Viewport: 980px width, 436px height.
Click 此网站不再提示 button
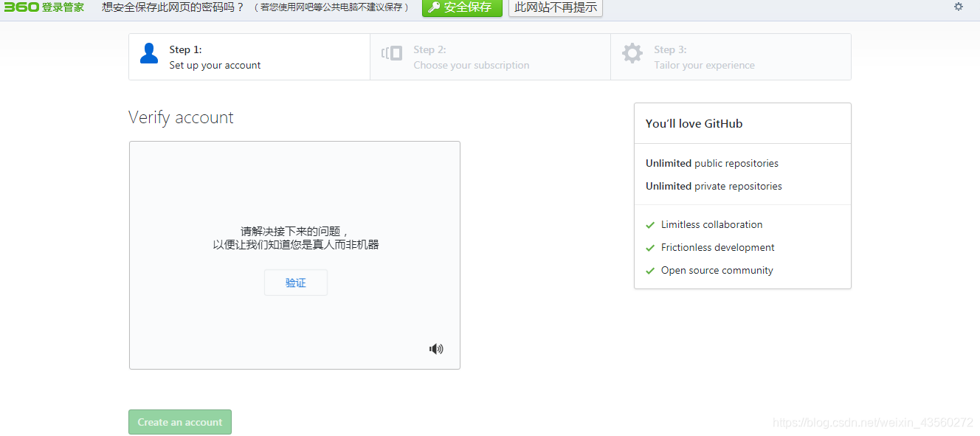point(556,7)
